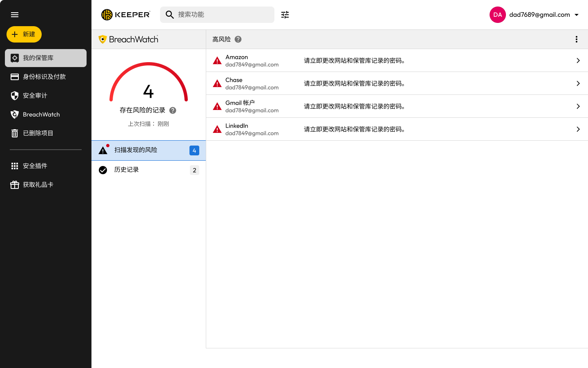Viewport: 588px width, 368px height.
Task: Click the Keeper logo
Action: click(x=126, y=15)
